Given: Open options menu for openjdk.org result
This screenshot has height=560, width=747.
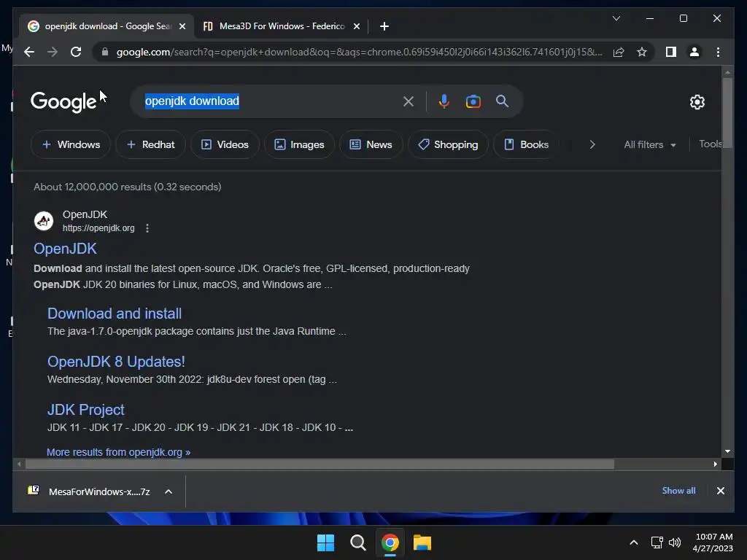Looking at the screenshot, I should [x=147, y=228].
